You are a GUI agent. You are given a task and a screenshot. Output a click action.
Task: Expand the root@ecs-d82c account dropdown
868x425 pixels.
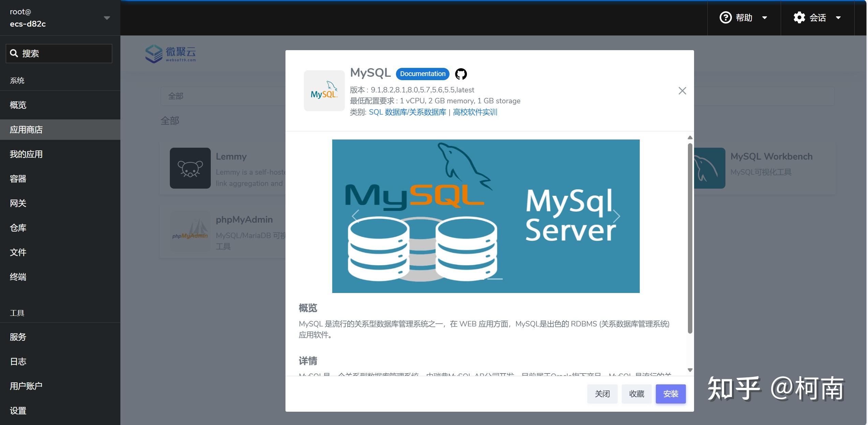(107, 18)
